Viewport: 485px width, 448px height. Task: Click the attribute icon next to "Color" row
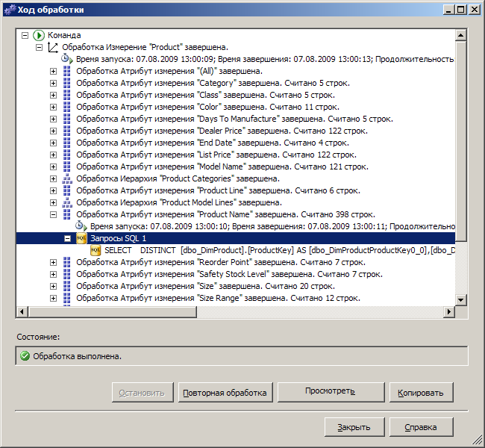coord(67,107)
